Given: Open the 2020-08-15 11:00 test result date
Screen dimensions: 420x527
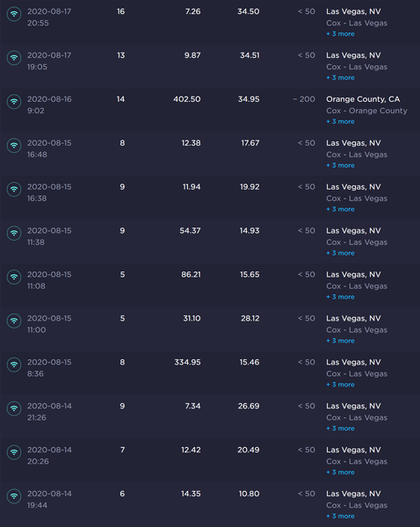Looking at the screenshot, I should tap(49, 319).
